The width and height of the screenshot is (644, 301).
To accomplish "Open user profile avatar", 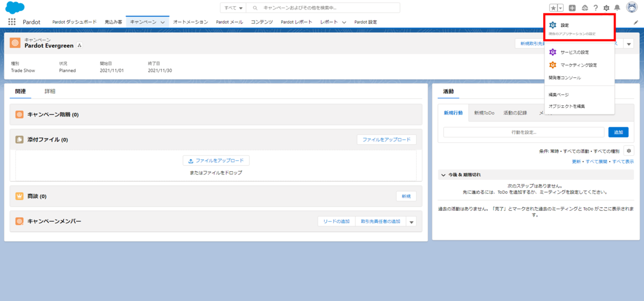I will point(631,8).
